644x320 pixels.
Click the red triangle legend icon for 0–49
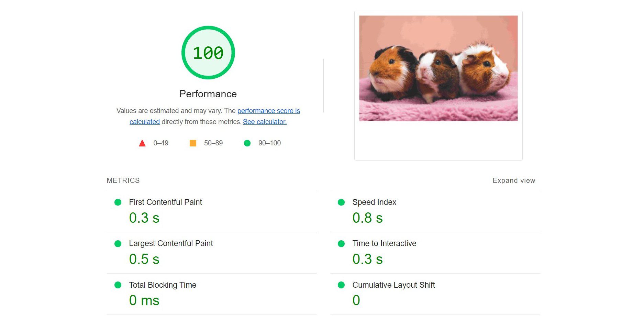(x=142, y=143)
